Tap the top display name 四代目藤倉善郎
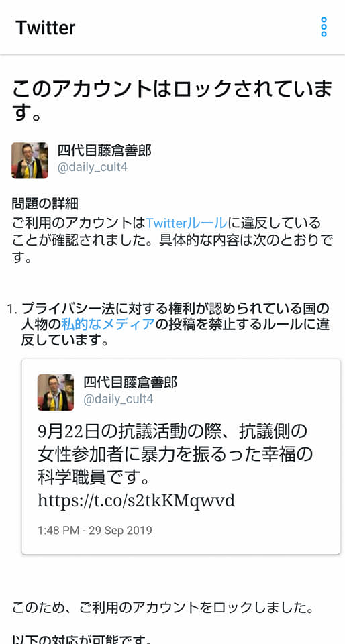This screenshot has height=644, width=345. pos(104,151)
